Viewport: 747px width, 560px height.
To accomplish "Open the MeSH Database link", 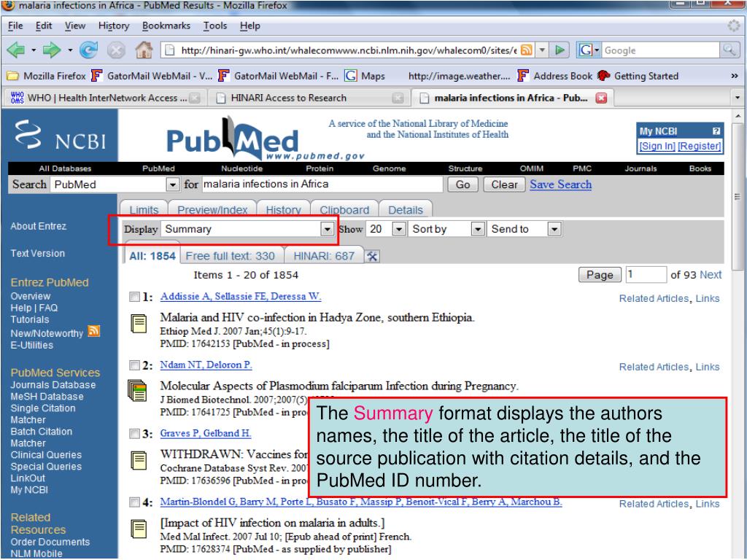I will point(47,397).
